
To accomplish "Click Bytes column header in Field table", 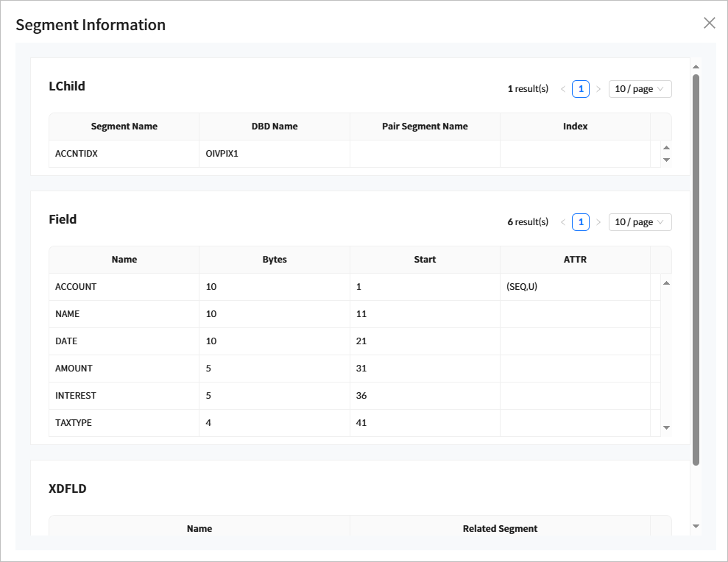I will coord(275,260).
